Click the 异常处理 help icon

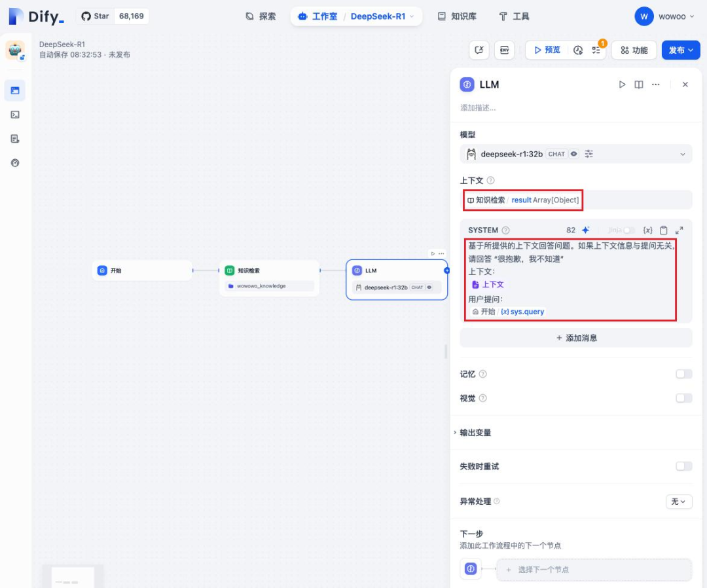pos(496,502)
